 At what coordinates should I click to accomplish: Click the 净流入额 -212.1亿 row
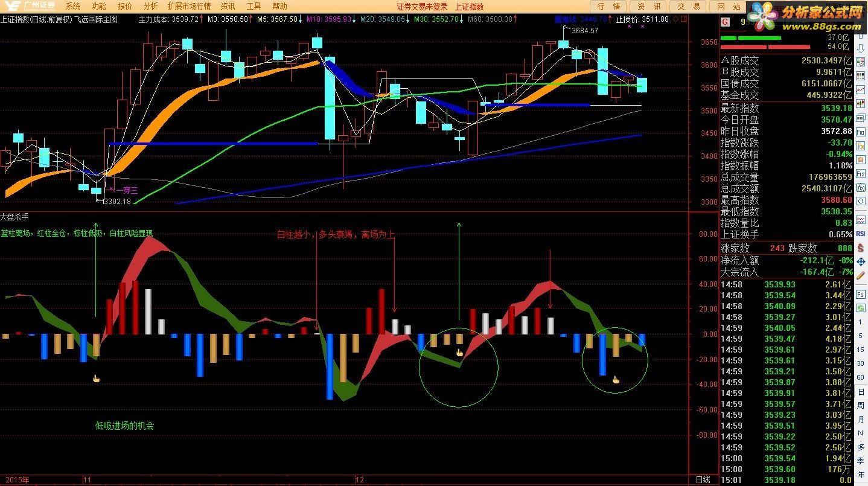[786, 260]
